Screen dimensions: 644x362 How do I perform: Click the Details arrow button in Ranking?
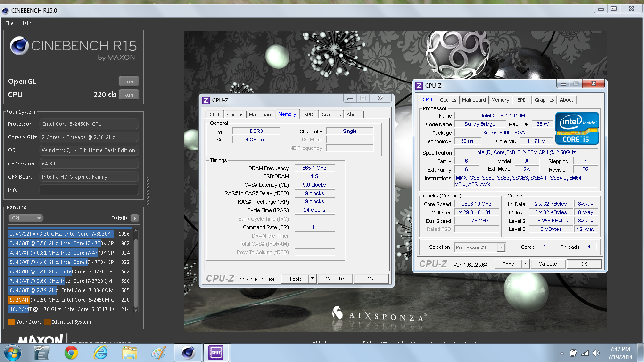click(x=135, y=218)
